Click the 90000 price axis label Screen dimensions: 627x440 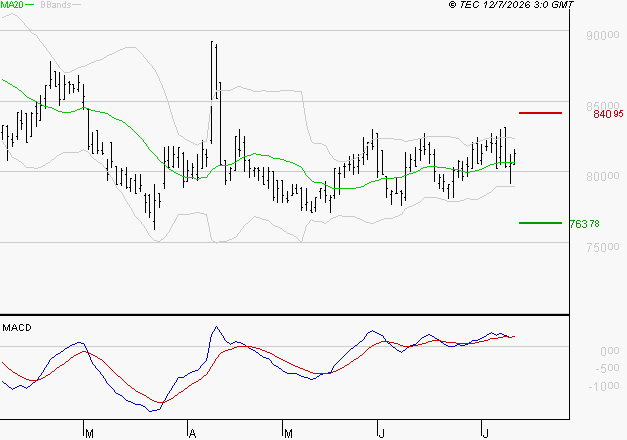pyautogui.click(x=603, y=35)
